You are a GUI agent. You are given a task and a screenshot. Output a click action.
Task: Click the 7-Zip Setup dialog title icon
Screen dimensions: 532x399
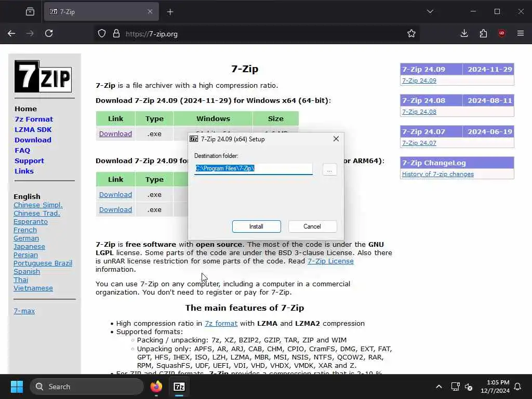tap(194, 139)
